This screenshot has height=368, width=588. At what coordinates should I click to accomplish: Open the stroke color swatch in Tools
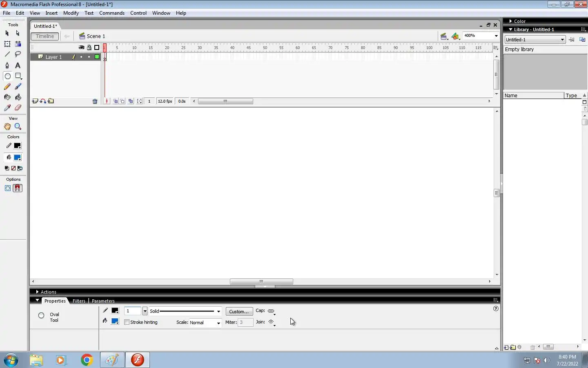click(18, 146)
